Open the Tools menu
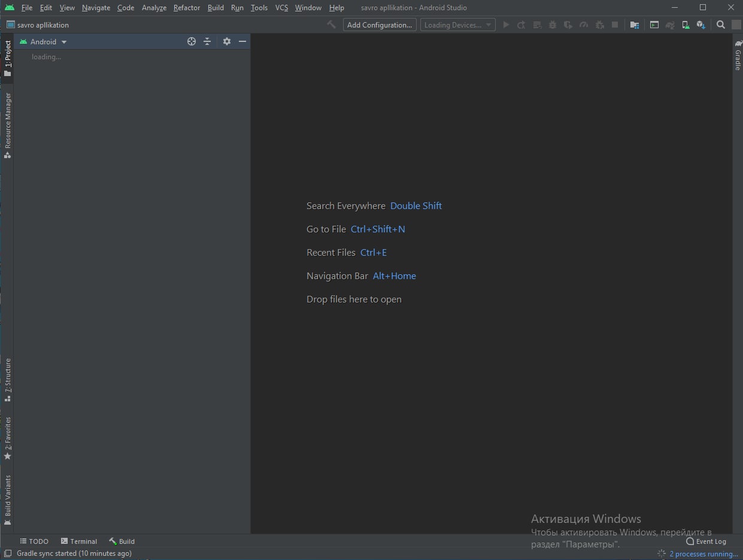The image size is (743, 560). click(x=259, y=8)
